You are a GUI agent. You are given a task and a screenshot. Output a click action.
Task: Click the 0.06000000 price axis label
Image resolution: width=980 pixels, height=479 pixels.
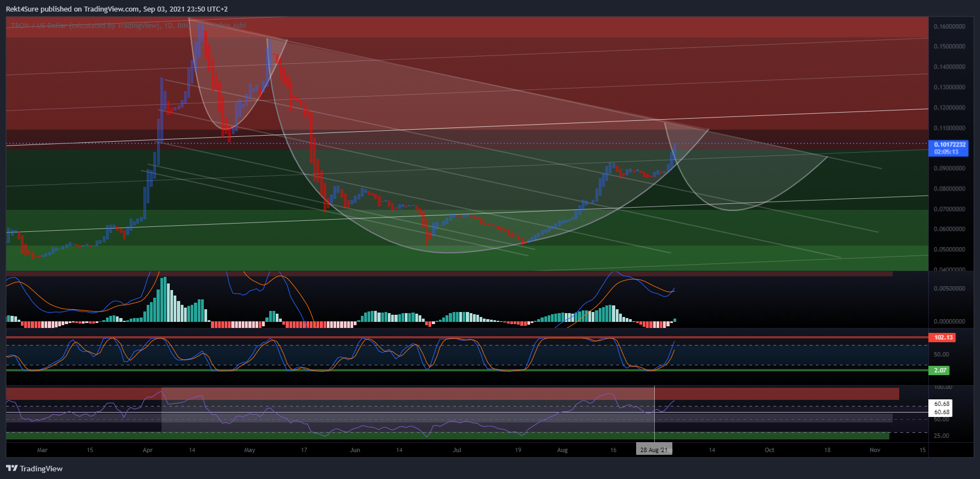(949, 229)
